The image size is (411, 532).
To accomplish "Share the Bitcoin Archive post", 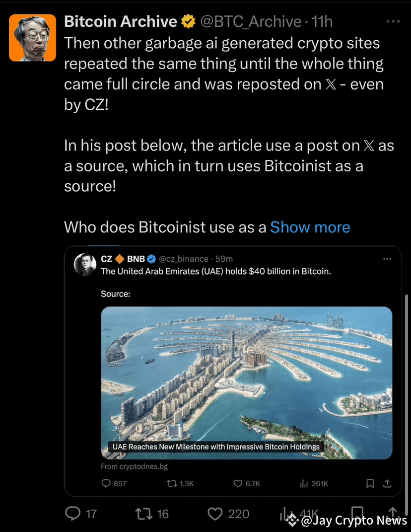I will point(392,512).
